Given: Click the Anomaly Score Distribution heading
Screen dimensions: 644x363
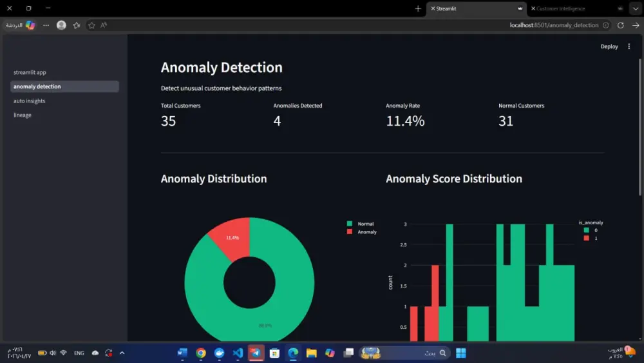Looking at the screenshot, I should click(454, 179).
